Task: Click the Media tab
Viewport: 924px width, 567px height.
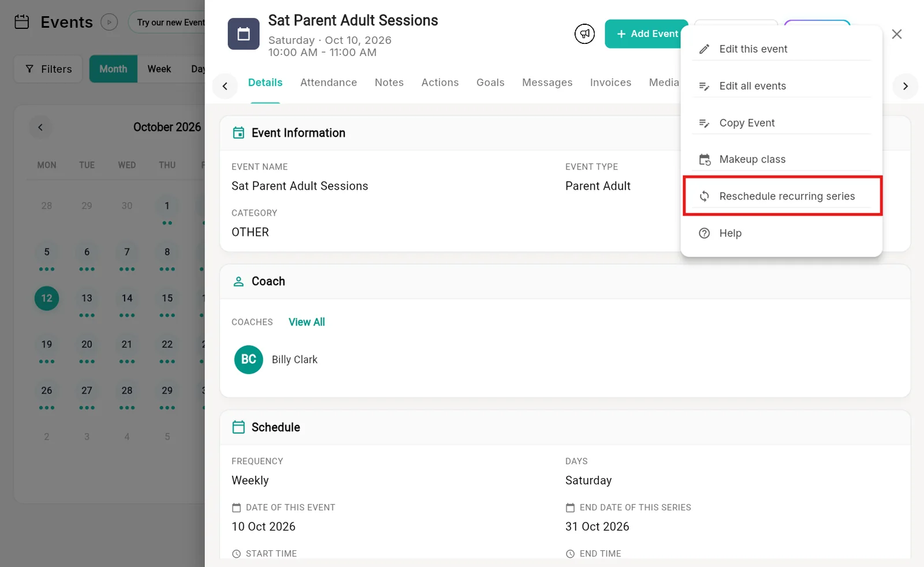Action: coord(664,83)
